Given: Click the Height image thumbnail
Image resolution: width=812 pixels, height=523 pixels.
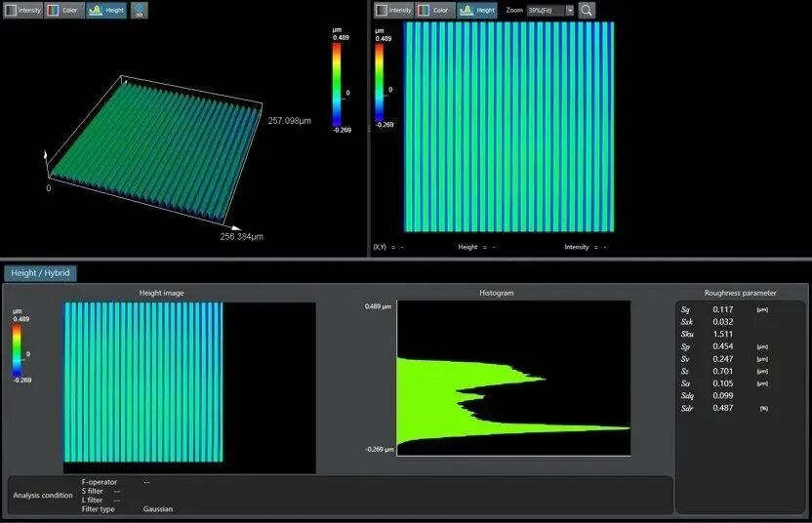Looking at the screenshot, I should tap(143, 382).
